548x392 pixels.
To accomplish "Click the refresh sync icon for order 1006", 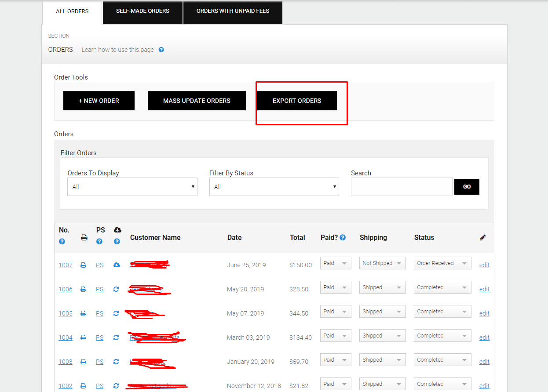I will (116, 289).
